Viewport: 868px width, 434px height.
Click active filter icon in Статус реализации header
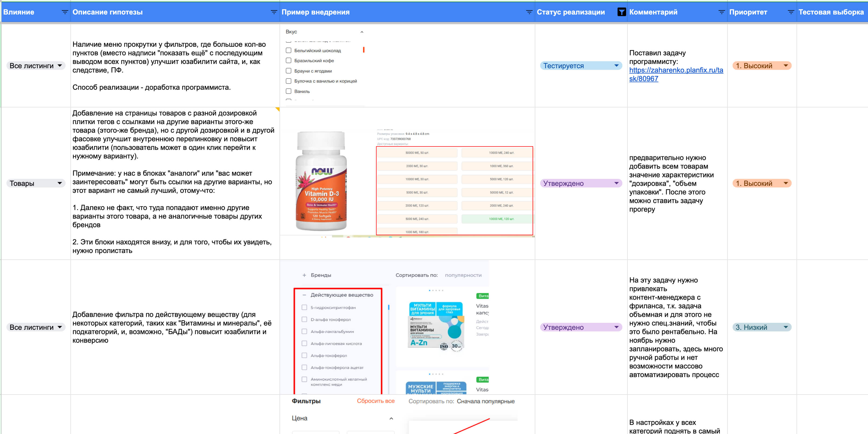point(621,12)
